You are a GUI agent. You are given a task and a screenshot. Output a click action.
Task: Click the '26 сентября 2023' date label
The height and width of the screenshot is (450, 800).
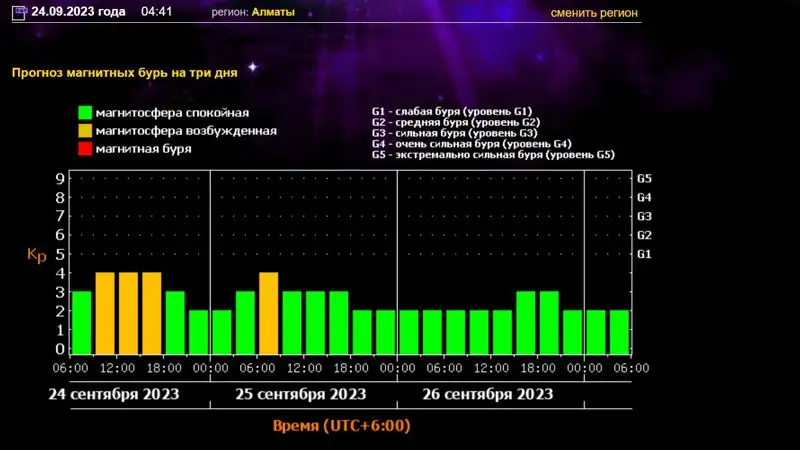pyautogui.click(x=488, y=394)
